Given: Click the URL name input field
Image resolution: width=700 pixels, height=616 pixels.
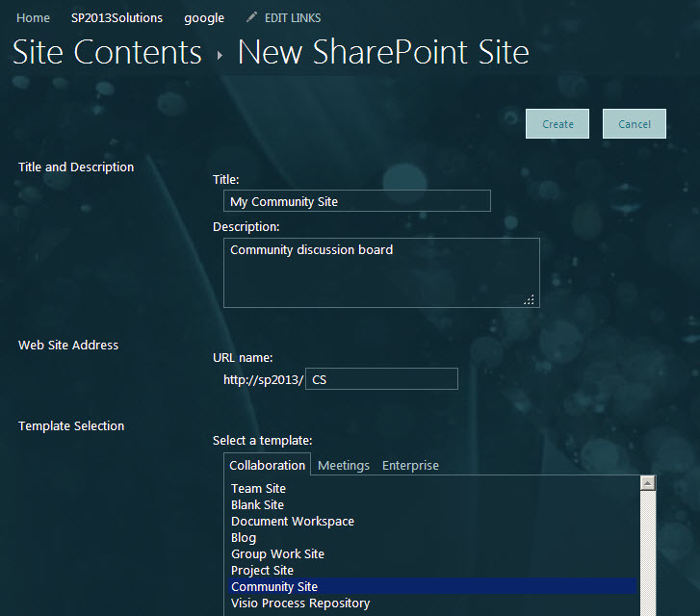Looking at the screenshot, I should (x=381, y=379).
